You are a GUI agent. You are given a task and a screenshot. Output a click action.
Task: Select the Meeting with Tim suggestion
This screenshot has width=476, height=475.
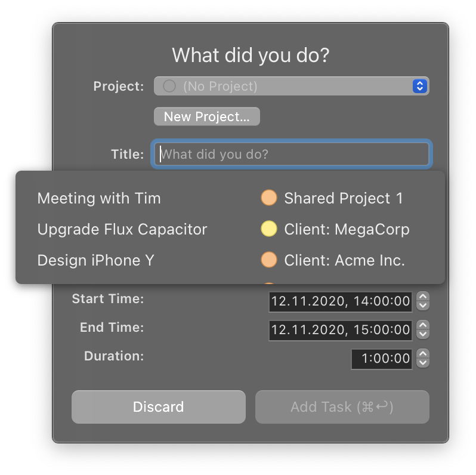click(99, 198)
